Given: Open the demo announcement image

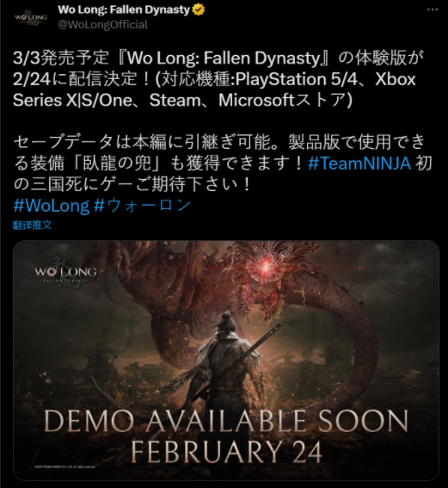Looking at the screenshot, I should (x=226, y=360).
